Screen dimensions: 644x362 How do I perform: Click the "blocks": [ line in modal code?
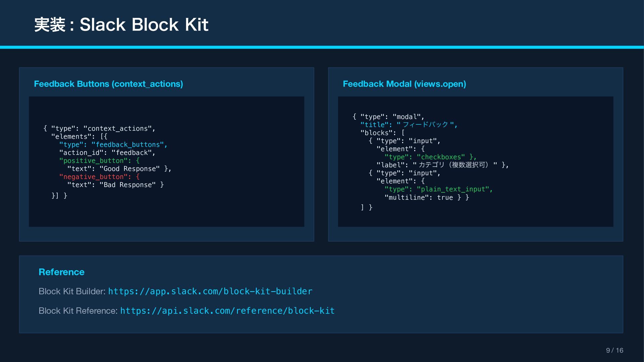(x=382, y=133)
